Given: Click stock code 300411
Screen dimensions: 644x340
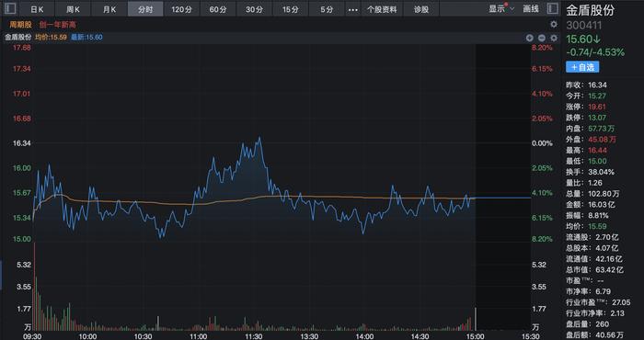Looking at the screenshot, I should tap(584, 26).
